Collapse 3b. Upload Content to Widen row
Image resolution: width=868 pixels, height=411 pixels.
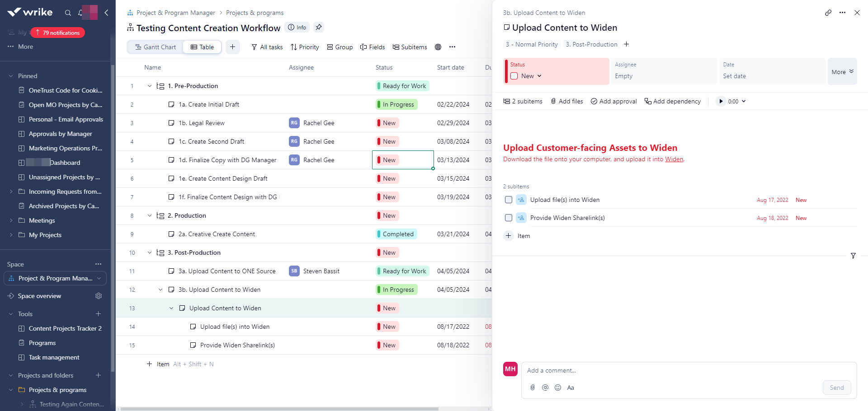point(160,290)
